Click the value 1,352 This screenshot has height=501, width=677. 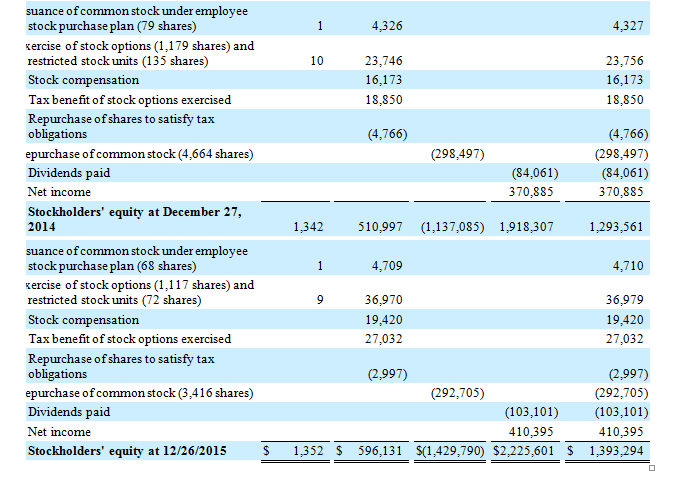coord(308,451)
